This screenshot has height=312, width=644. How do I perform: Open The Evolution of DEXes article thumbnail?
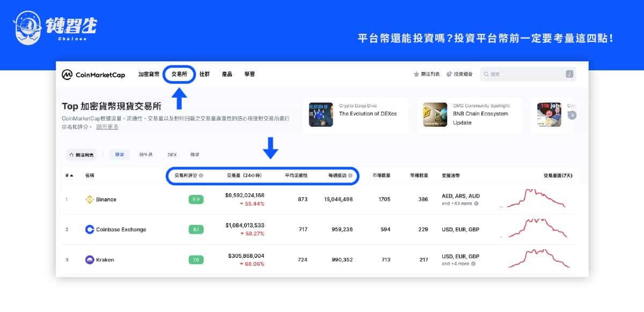point(321,114)
